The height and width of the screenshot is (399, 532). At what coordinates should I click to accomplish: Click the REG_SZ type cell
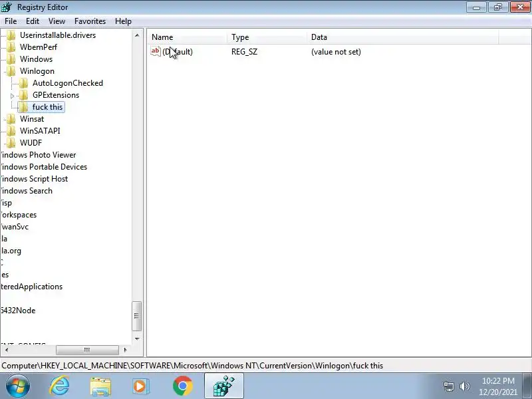click(244, 52)
